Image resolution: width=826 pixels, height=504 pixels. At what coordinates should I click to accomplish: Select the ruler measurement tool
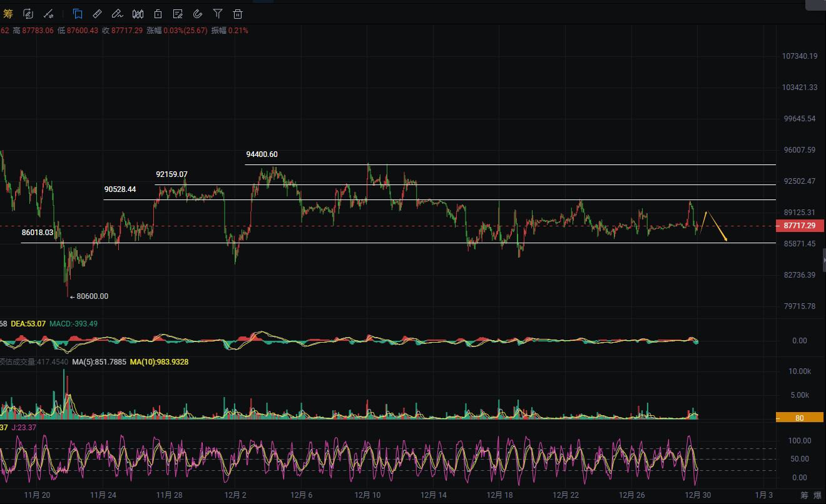(97, 14)
